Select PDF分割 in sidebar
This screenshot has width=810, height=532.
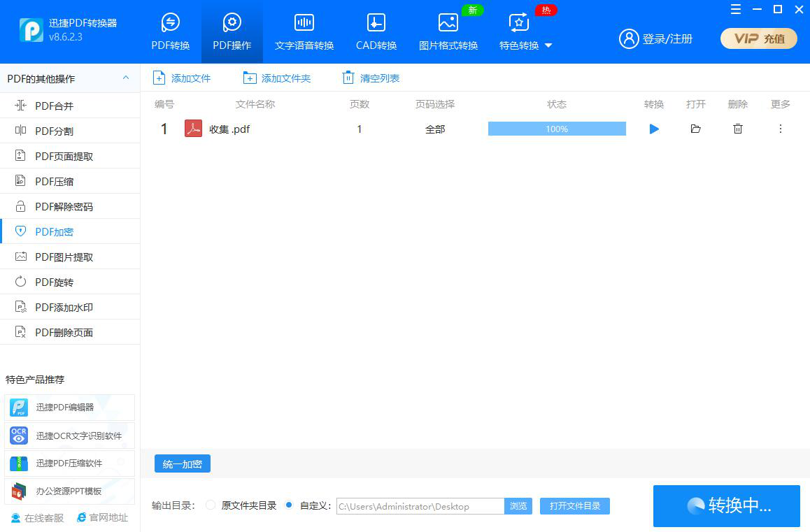click(x=70, y=131)
